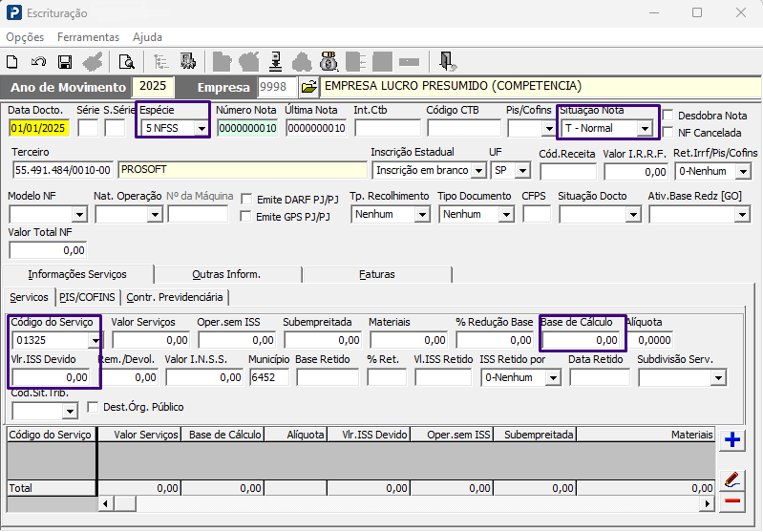Click the new document toolbar icon
The height and width of the screenshot is (532, 763).
(x=12, y=62)
